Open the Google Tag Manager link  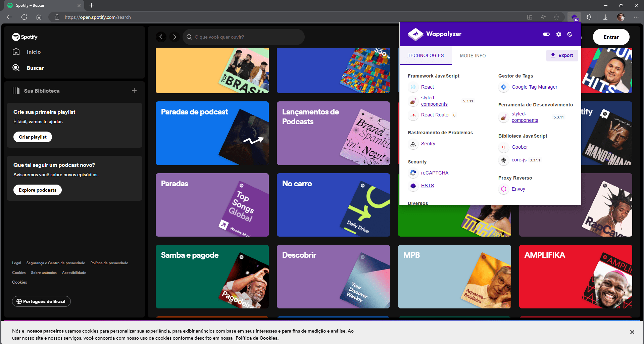pos(534,87)
